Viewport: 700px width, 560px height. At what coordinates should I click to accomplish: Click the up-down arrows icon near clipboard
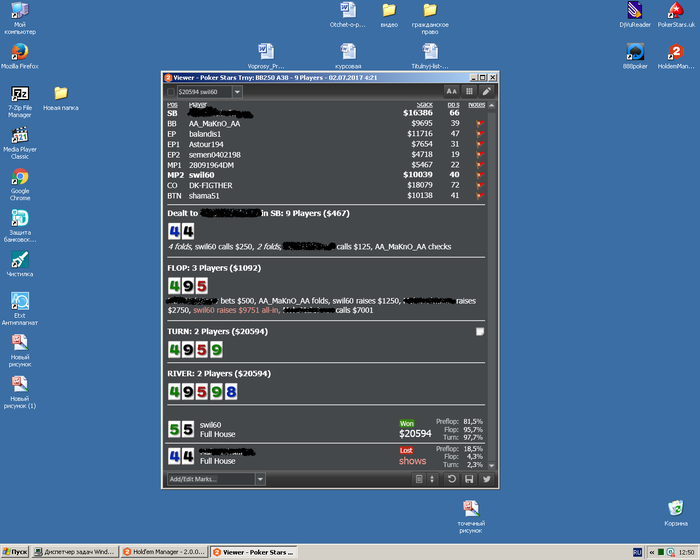(x=432, y=479)
